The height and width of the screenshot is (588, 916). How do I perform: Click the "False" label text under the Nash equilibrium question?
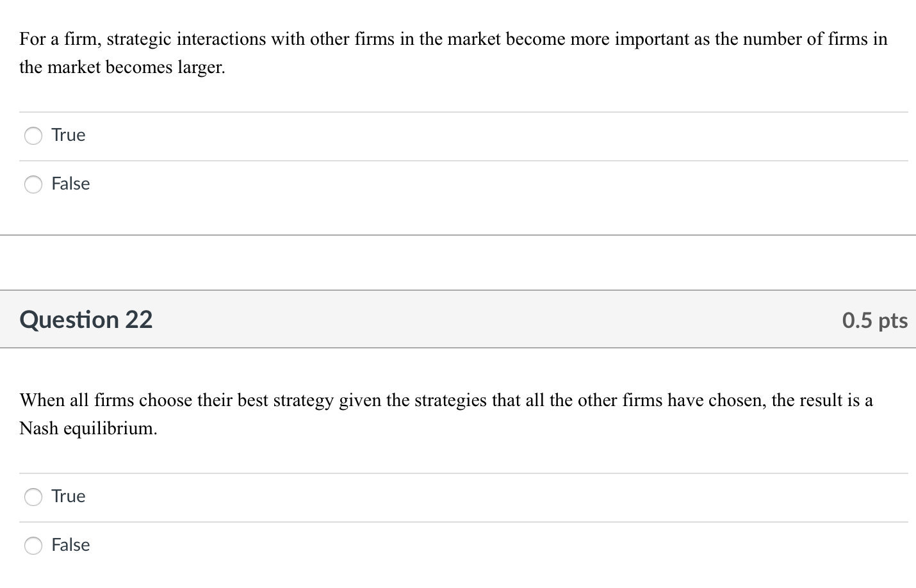70,545
